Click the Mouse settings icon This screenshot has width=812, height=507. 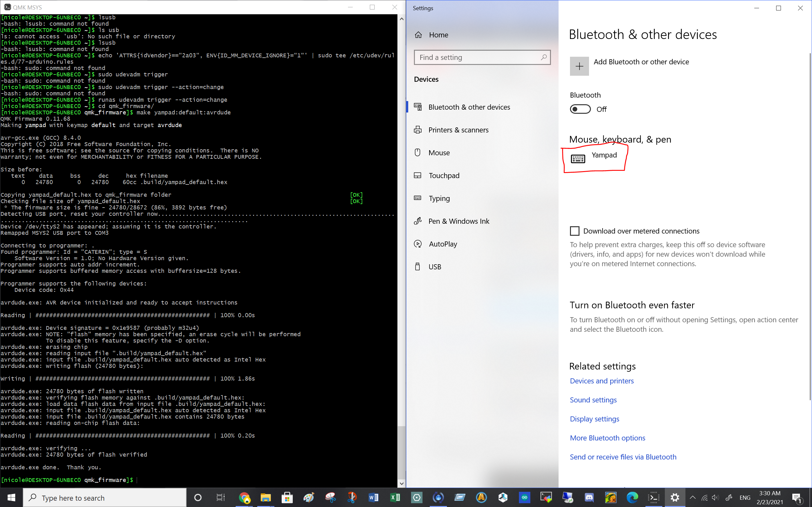417,152
